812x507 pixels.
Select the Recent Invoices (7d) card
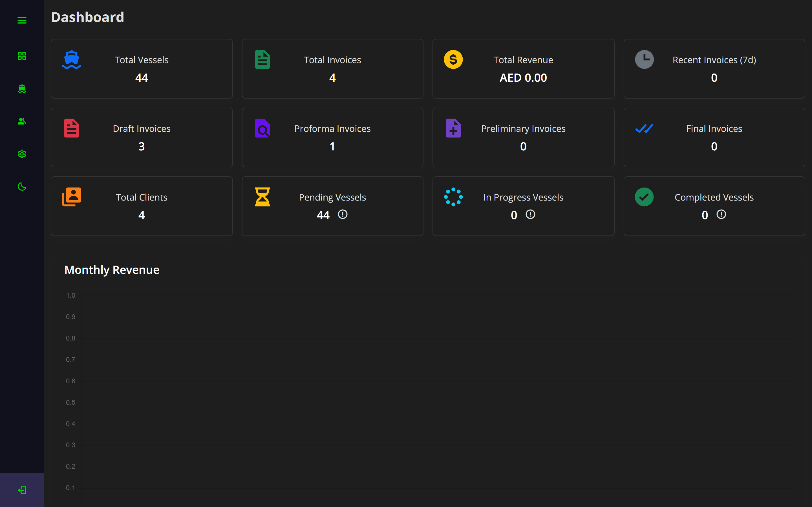coord(714,69)
